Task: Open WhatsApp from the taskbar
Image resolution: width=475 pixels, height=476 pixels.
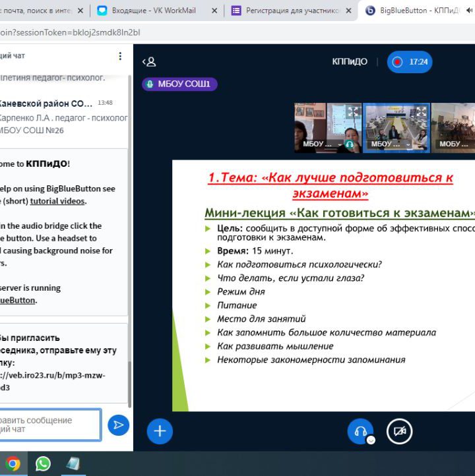Action: pos(43,463)
